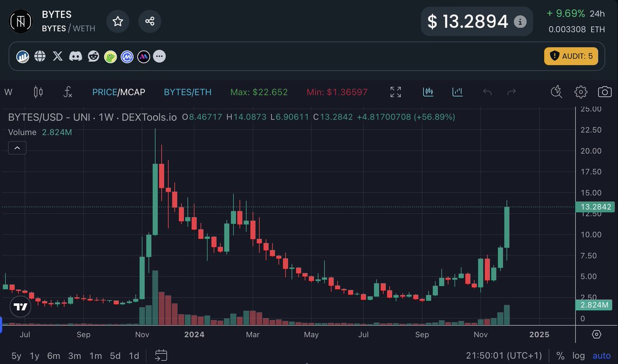
Task: Collapse the volume legend with the chevron
Action: coord(17,148)
